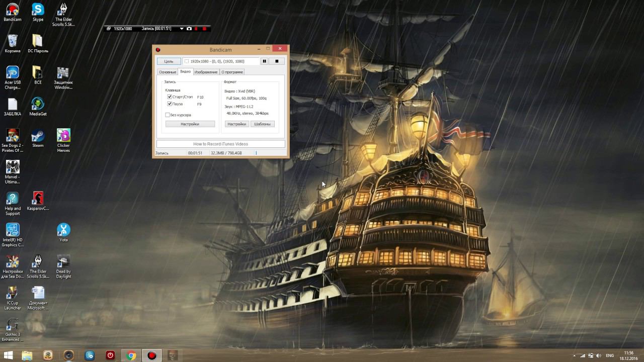Select the Dead by Daylight shortcut
Screen dimensions: 644x362
[x=63, y=267]
